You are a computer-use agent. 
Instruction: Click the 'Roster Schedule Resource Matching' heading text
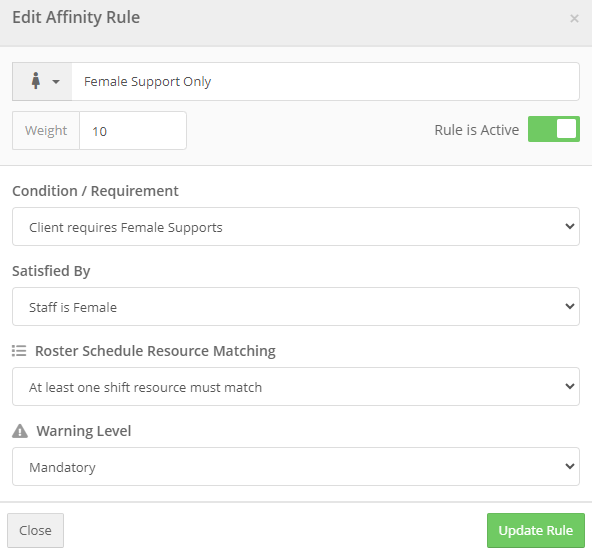click(x=155, y=351)
